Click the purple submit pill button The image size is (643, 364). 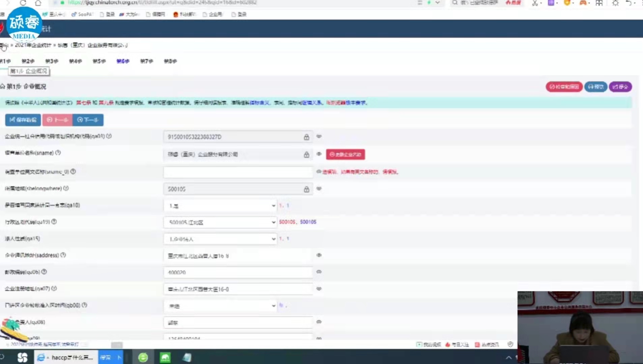point(620,87)
